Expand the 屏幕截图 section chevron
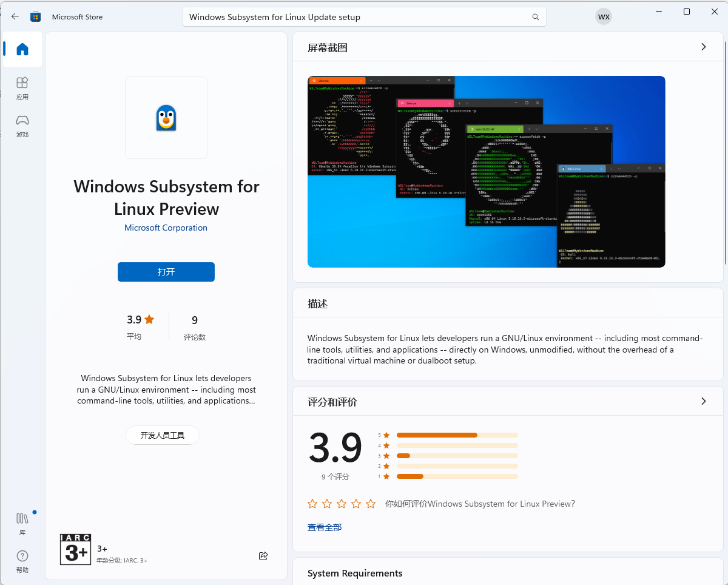Screen dimensions: 728x585 click(x=704, y=47)
